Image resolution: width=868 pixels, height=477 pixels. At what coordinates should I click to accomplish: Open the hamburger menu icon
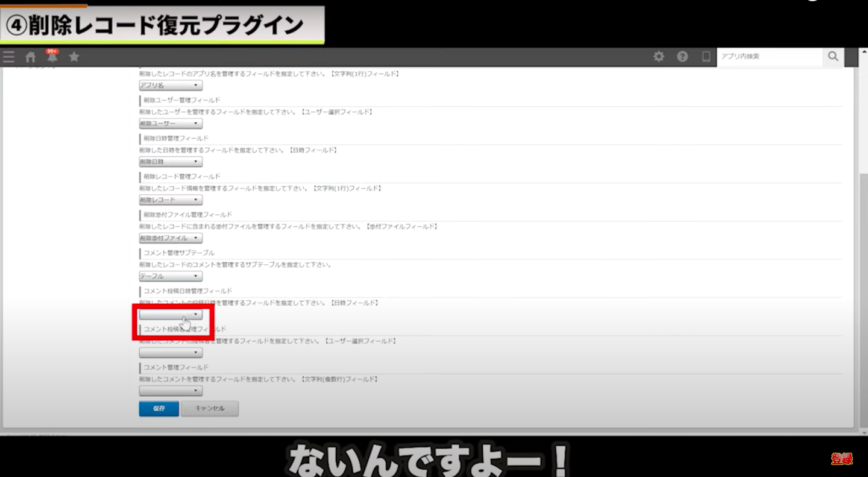click(x=8, y=57)
